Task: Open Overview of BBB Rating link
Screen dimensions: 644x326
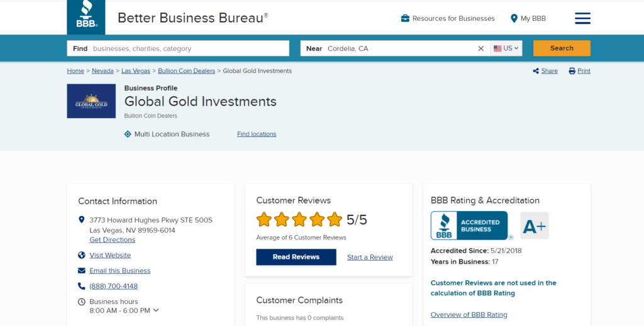Action: tap(469, 315)
